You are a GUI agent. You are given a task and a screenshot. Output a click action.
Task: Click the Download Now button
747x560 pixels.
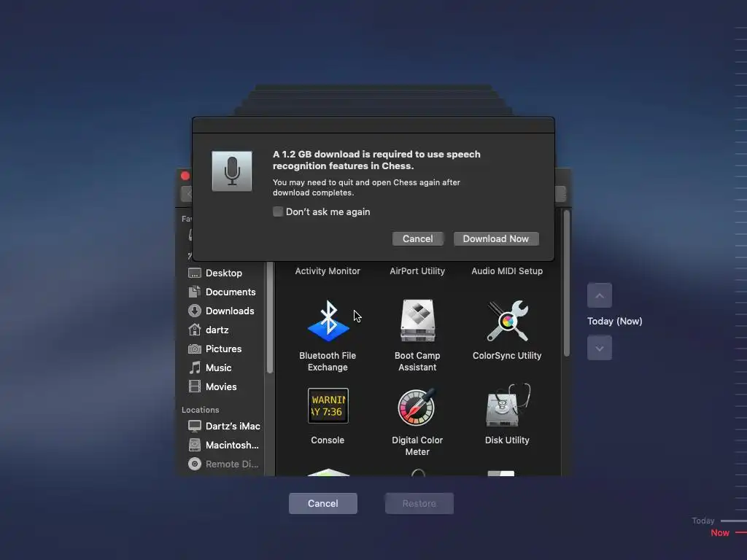click(496, 238)
